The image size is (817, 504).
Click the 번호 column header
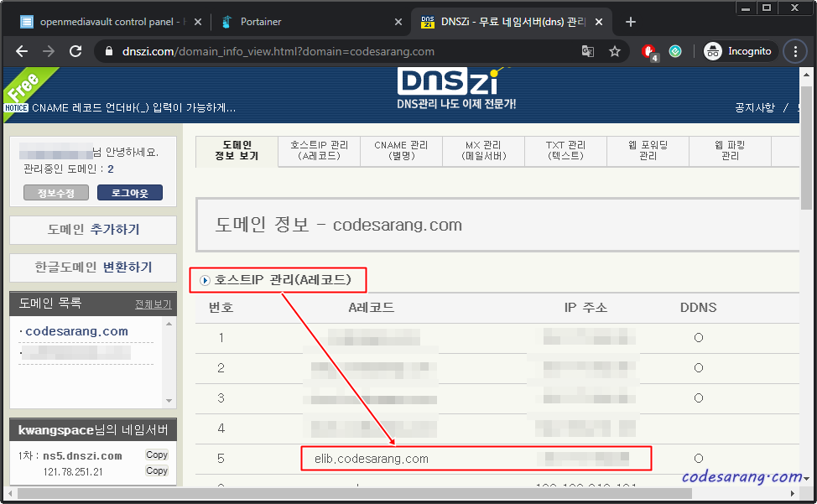pyautogui.click(x=221, y=308)
